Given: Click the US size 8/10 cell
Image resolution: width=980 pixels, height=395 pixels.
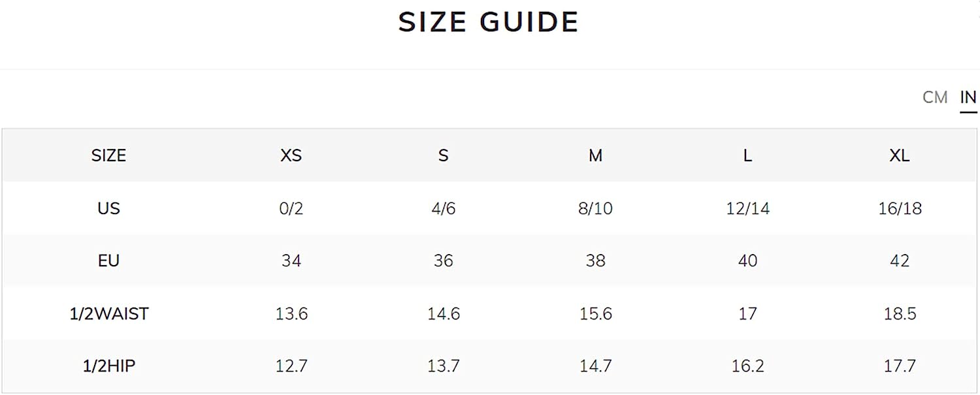Looking at the screenshot, I should pyautogui.click(x=595, y=208).
